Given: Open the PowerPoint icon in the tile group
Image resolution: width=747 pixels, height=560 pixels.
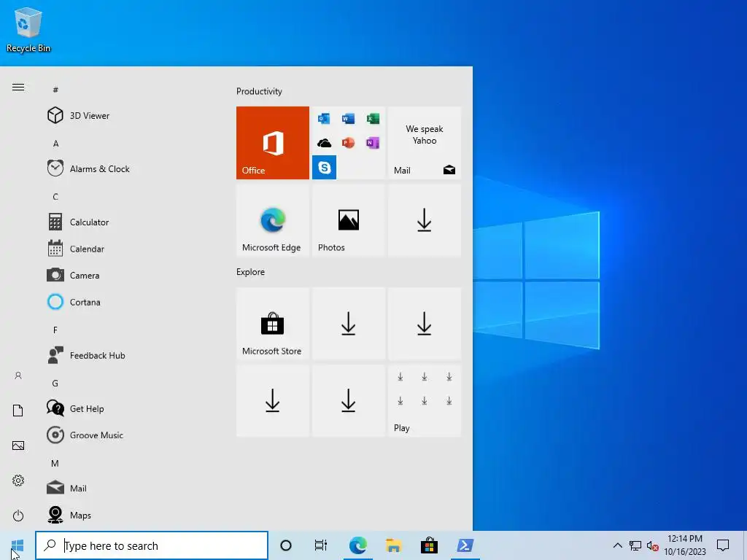Looking at the screenshot, I should [348, 143].
